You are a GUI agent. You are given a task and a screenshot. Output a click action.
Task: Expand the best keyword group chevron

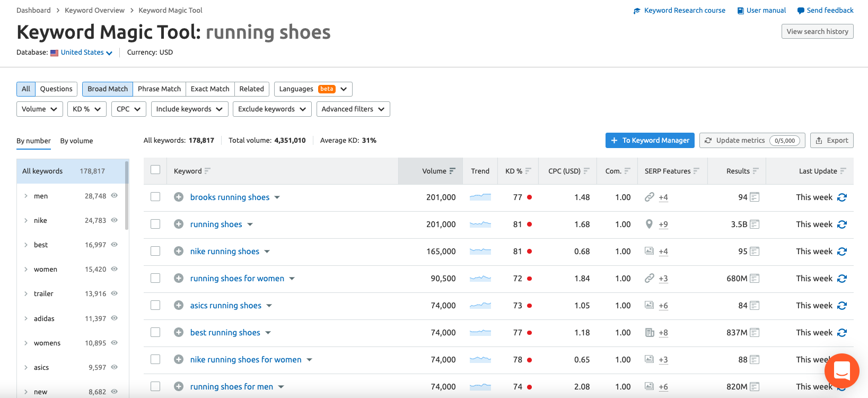tap(26, 245)
